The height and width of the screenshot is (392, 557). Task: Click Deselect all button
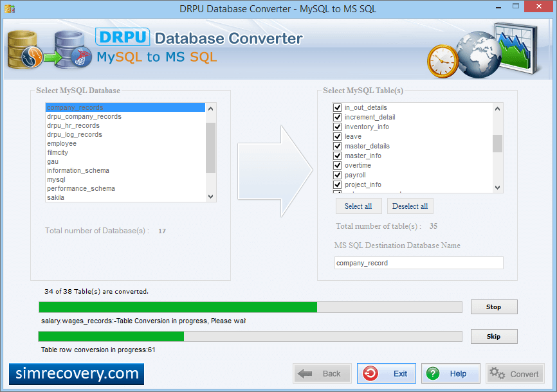pyautogui.click(x=410, y=206)
